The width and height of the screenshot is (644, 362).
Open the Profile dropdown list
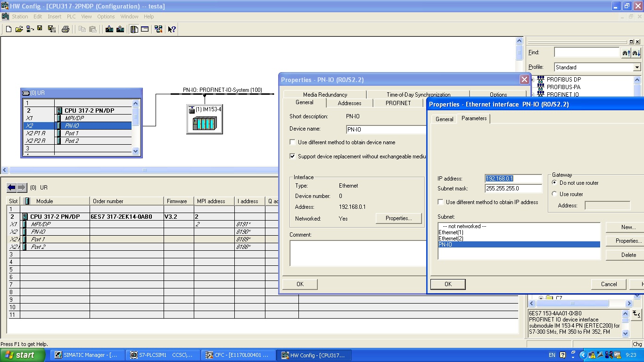(x=637, y=67)
